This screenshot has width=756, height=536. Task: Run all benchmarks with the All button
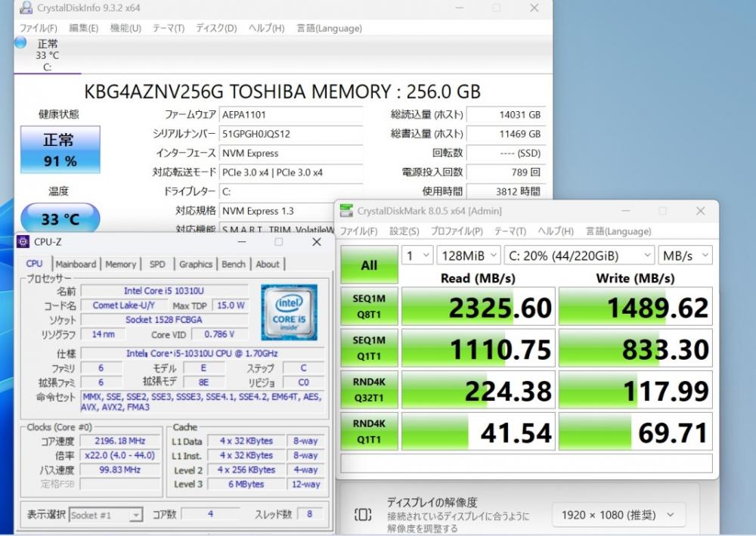[x=370, y=265]
